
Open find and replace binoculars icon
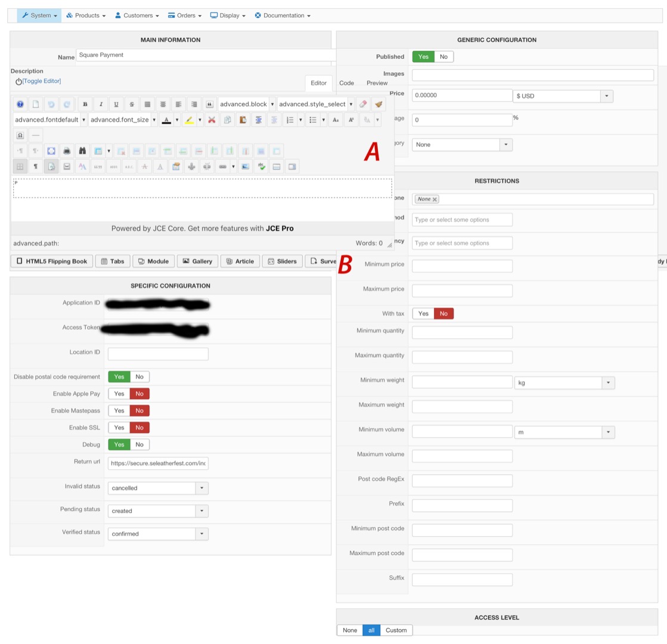pos(82,151)
